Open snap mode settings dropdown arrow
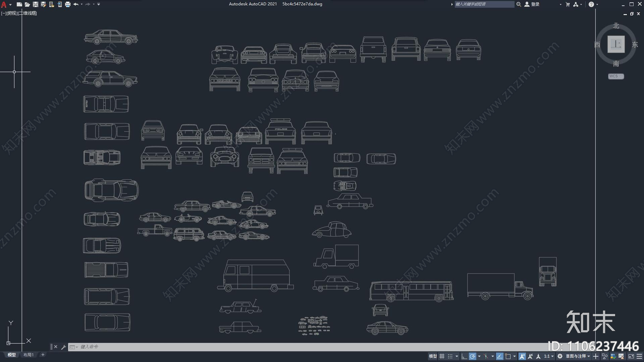The width and height of the screenshot is (644, 362). click(457, 356)
